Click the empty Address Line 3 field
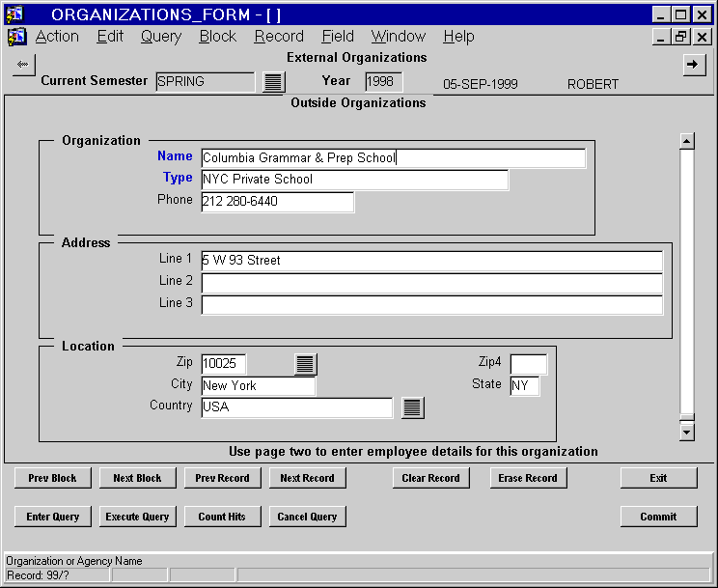The height and width of the screenshot is (588, 718). pyautogui.click(x=431, y=305)
